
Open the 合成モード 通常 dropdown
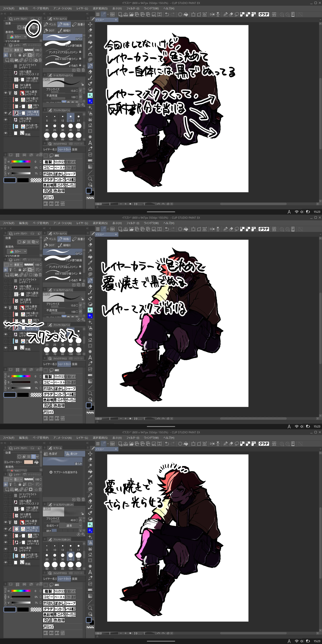tap(71, 526)
